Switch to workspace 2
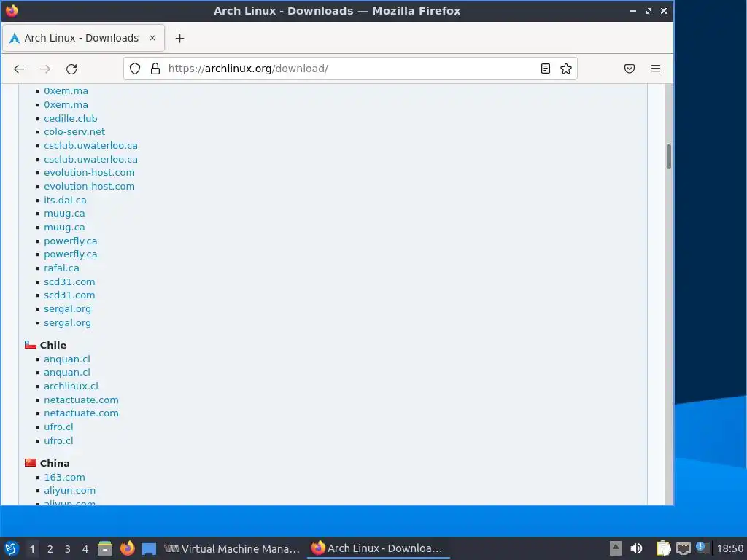 50,549
